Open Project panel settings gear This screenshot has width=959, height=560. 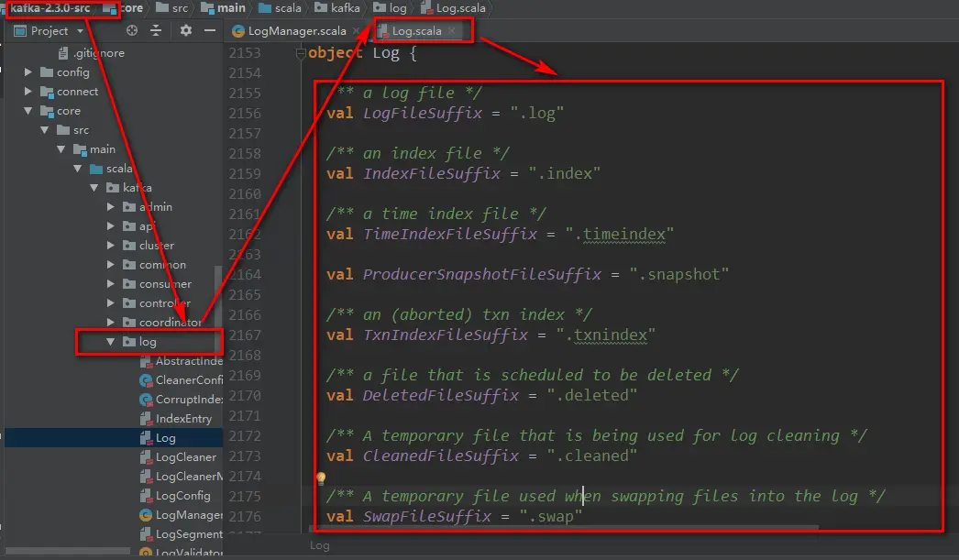186,30
